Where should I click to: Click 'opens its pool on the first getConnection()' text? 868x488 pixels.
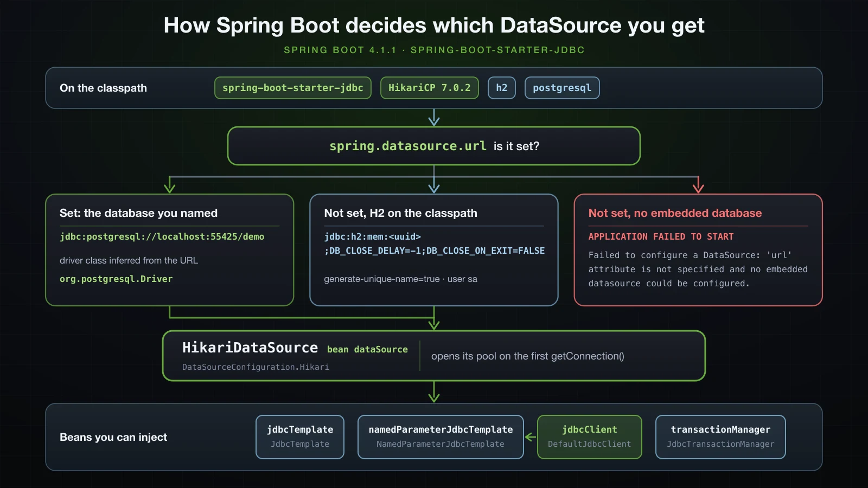(528, 356)
